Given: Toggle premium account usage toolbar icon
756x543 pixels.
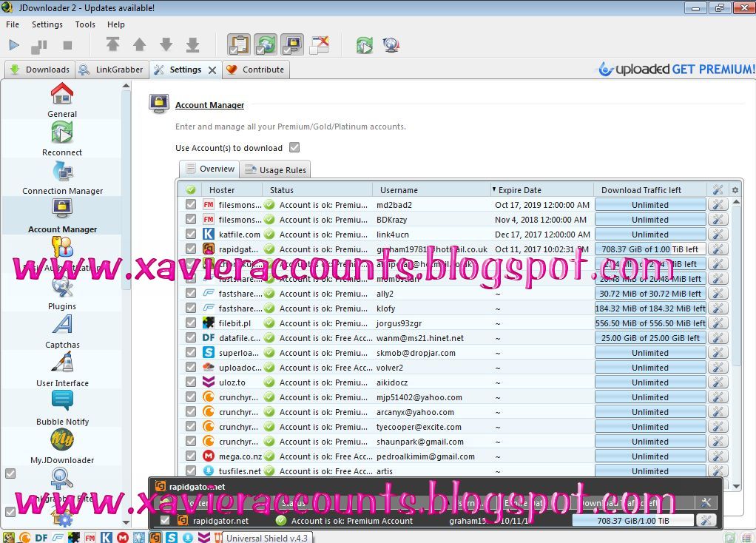Looking at the screenshot, I should coord(293,45).
